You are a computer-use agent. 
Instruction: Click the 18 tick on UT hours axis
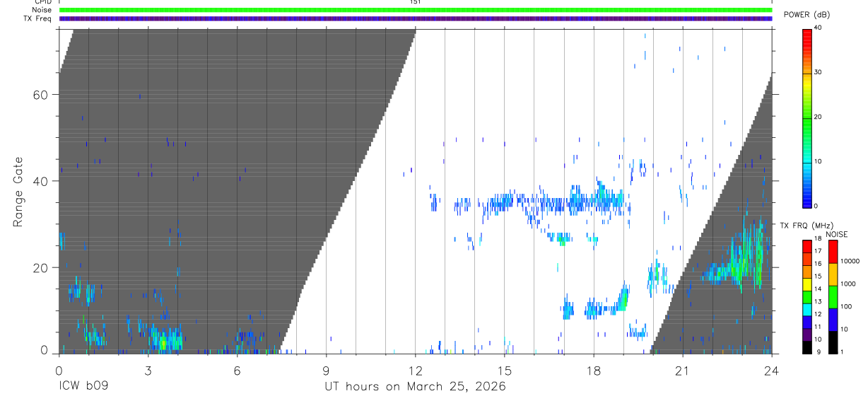pyautogui.click(x=594, y=370)
